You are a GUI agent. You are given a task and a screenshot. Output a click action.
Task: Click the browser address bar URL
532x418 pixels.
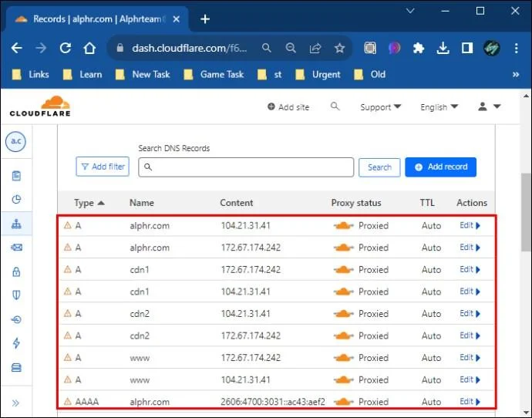click(x=190, y=48)
